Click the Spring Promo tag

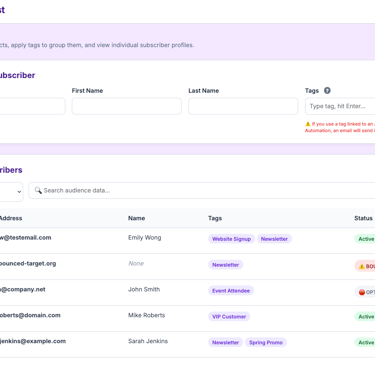point(266,342)
